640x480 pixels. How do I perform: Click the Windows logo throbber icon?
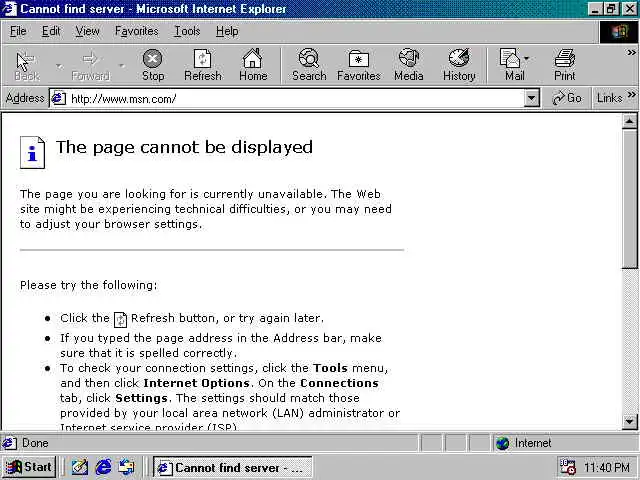(618, 32)
